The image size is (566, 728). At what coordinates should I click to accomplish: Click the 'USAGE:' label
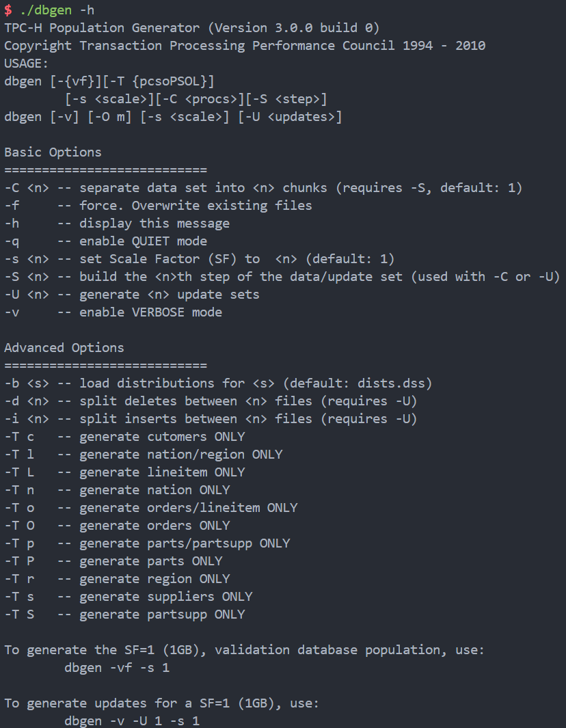(27, 64)
